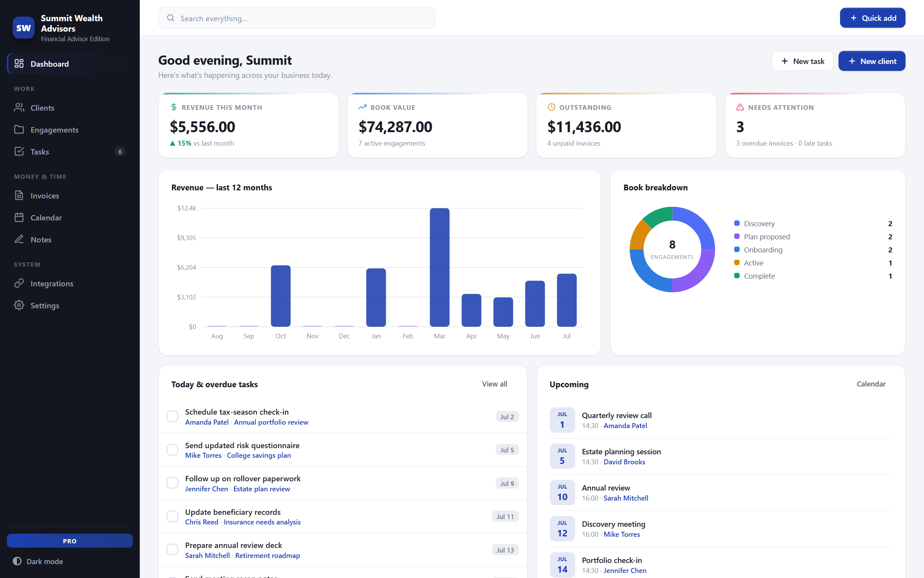
Task: Open Calendar link in Upcoming panel
Action: [871, 384]
